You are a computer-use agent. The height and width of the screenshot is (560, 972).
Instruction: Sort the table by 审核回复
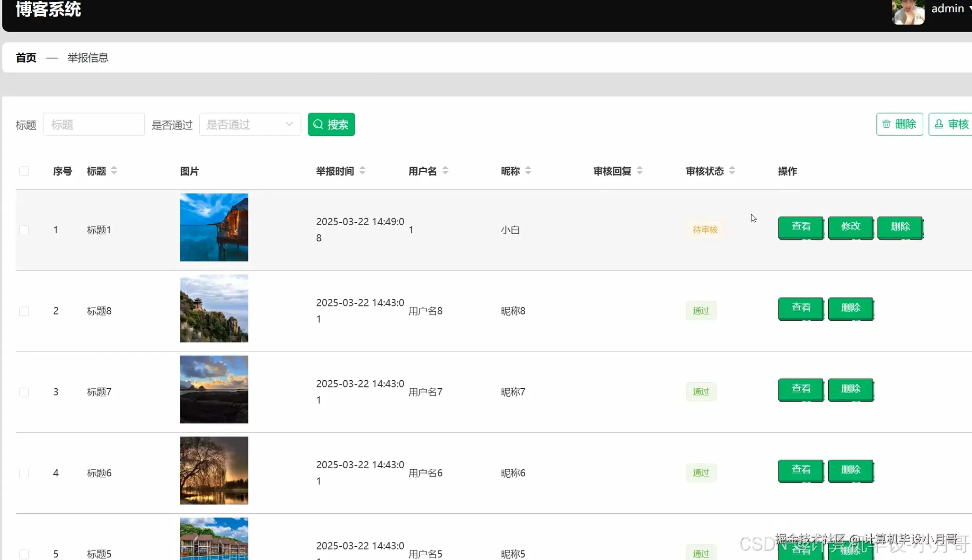coord(640,171)
